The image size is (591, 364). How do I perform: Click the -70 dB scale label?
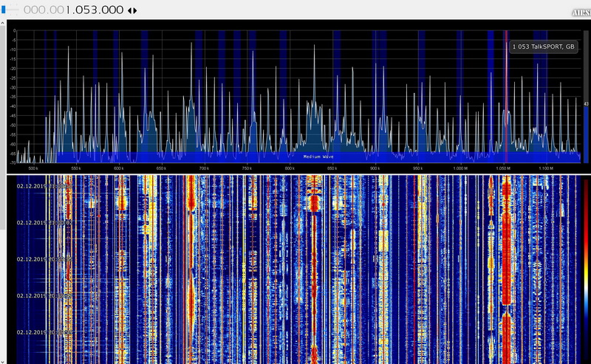click(x=13, y=162)
